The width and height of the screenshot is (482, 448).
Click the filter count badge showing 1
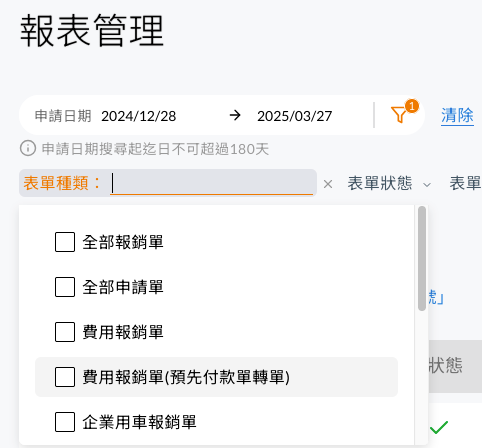click(x=412, y=106)
